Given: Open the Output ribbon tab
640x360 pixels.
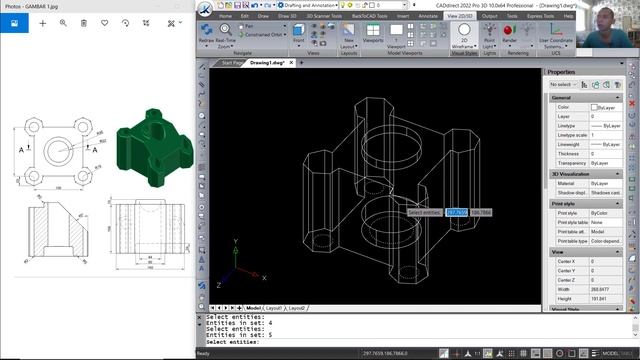Looking at the screenshot, I should [x=489, y=16].
